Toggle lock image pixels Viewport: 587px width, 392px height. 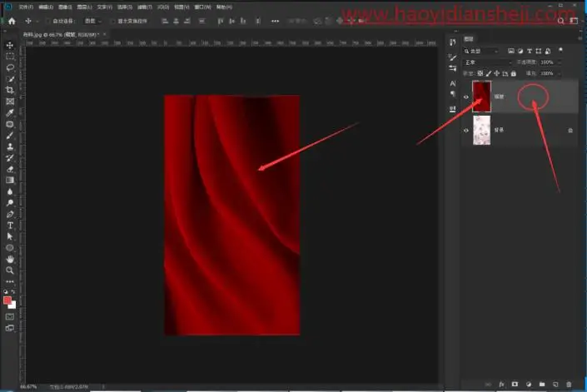(489, 73)
